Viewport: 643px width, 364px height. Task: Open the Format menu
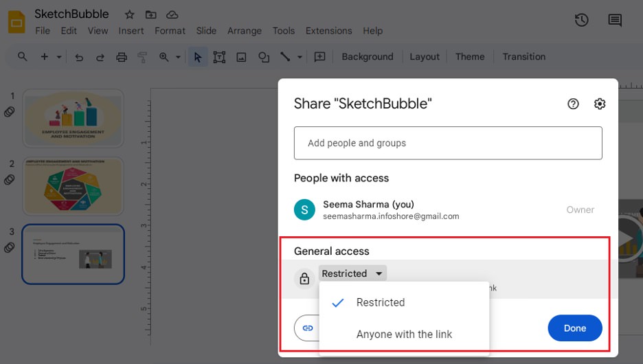(x=170, y=31)
